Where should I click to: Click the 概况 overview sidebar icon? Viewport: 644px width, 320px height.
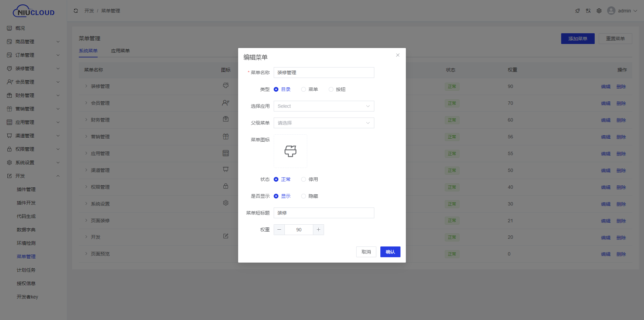pos(9,28)
